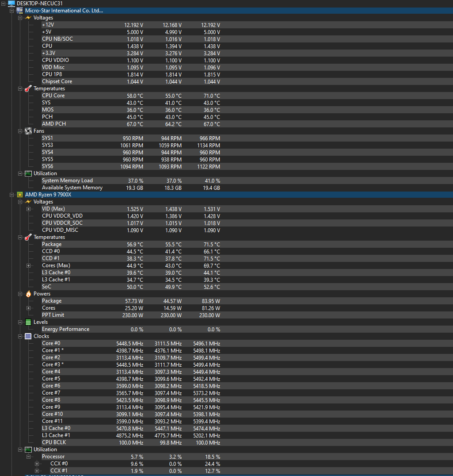The image size is (453, 476).
Task: Select the CPU BCLK row
Action: coord(247,443)
